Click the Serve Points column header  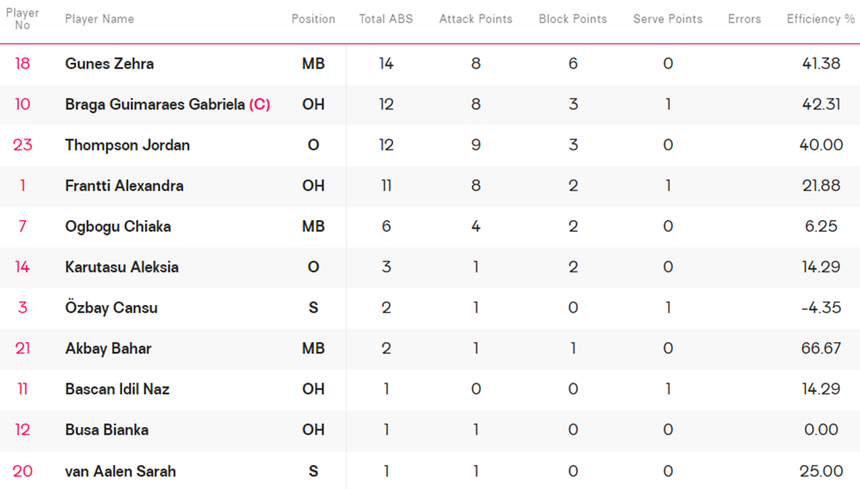(x=667, y=19)
